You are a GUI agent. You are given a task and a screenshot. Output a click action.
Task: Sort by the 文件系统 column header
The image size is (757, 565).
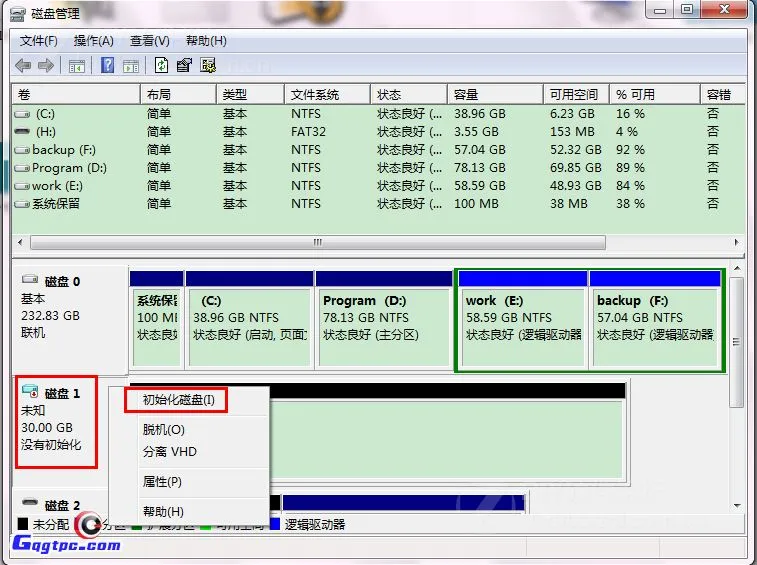327,94
